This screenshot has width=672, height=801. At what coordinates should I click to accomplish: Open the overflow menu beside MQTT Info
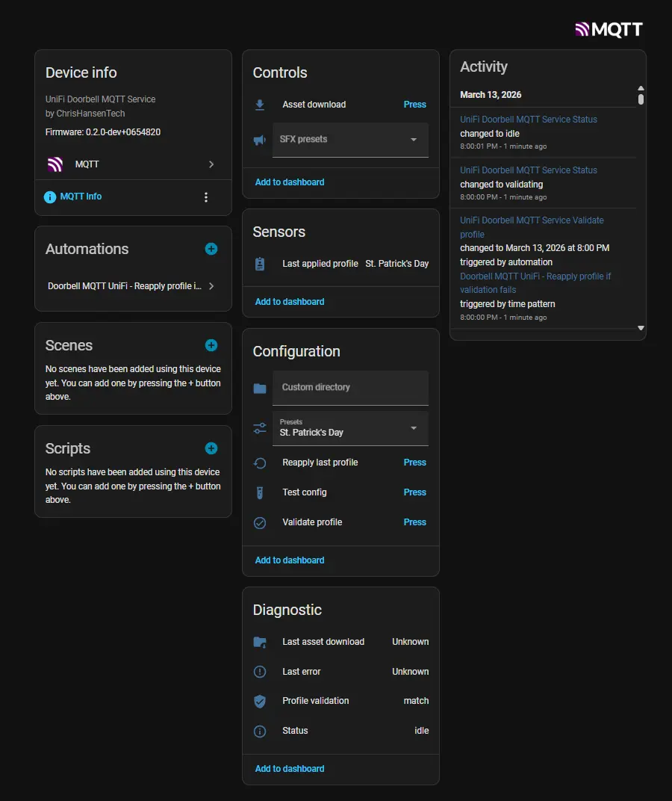pyautogui.click(x=206, y=197)
